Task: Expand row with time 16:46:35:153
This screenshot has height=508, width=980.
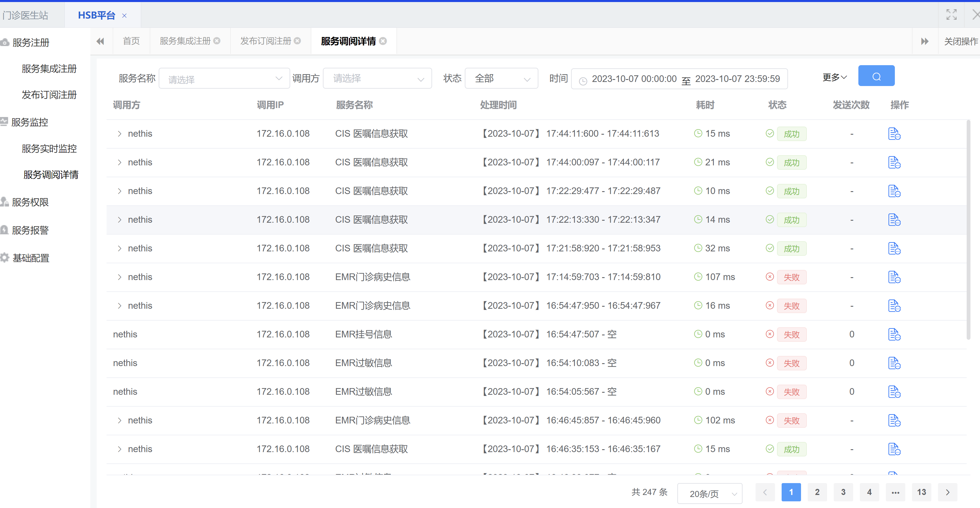Action: pyautogui.click(x=119, y=449)
